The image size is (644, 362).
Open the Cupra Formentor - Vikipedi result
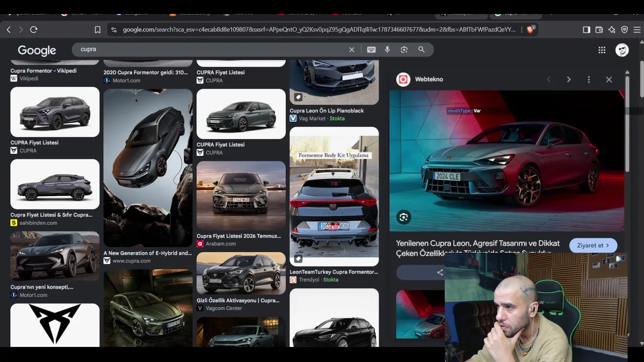coord(44,71)
